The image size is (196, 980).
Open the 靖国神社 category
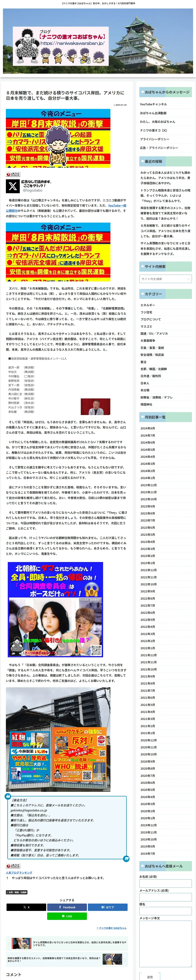(x=146, y=404)
